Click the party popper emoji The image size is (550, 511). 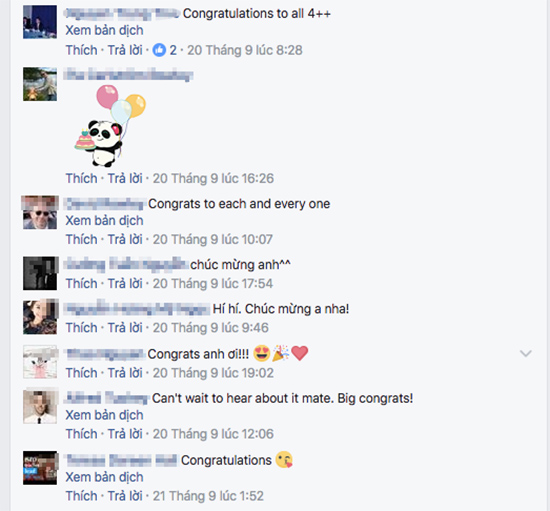(x=281, y=353)
